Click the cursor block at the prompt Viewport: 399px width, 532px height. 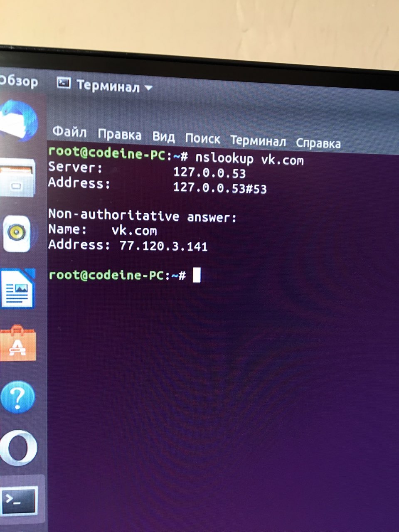[197, 275]
